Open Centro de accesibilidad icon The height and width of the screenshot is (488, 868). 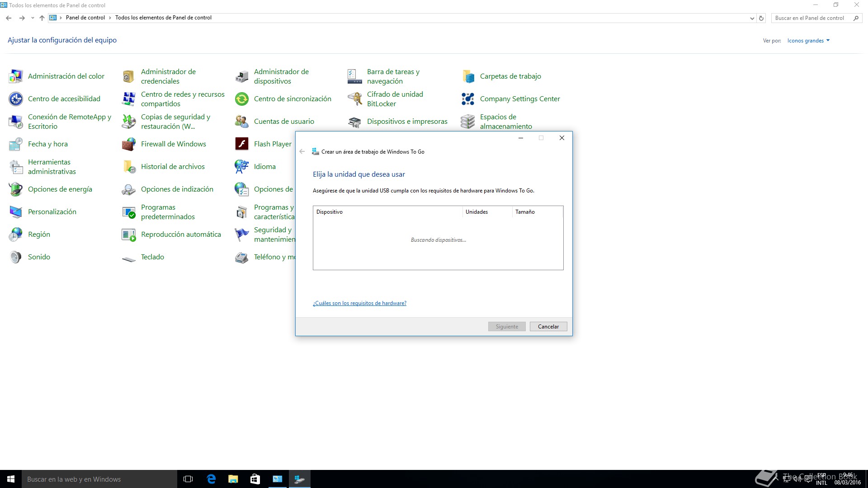pyautogui.click(x=16, y=99)
